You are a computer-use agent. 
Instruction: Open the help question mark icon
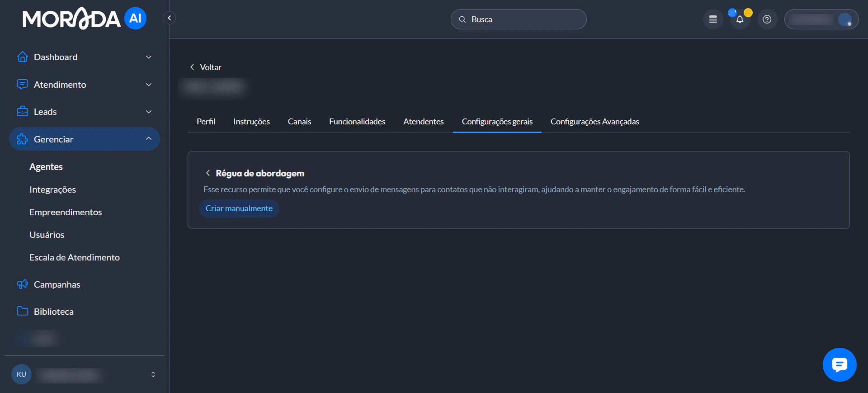coord(767,19)
